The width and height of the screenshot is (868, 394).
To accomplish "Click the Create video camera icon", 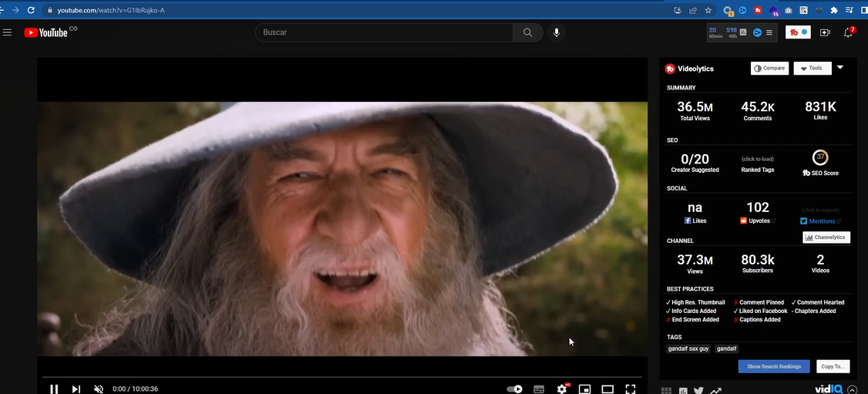I will [x=825, y=32].
